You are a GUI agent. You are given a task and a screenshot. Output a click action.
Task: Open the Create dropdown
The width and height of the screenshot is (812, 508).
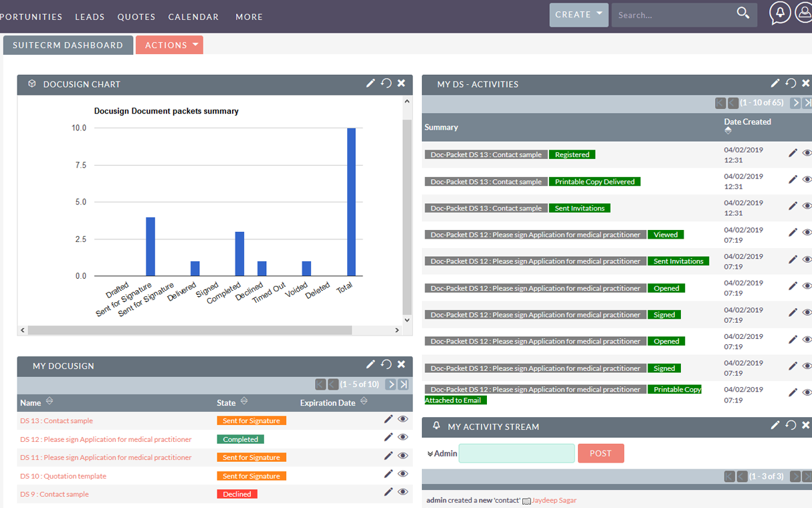point(579,15)
